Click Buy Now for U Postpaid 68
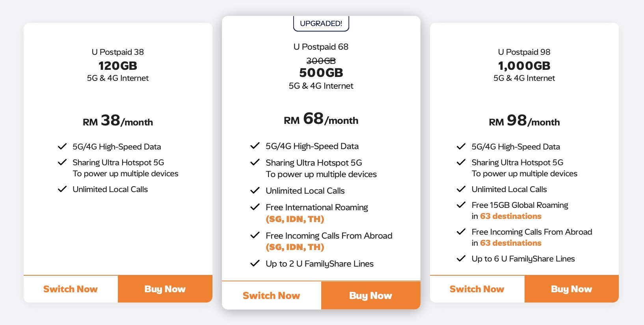This screenshot has width=644, height=325. 371,295
